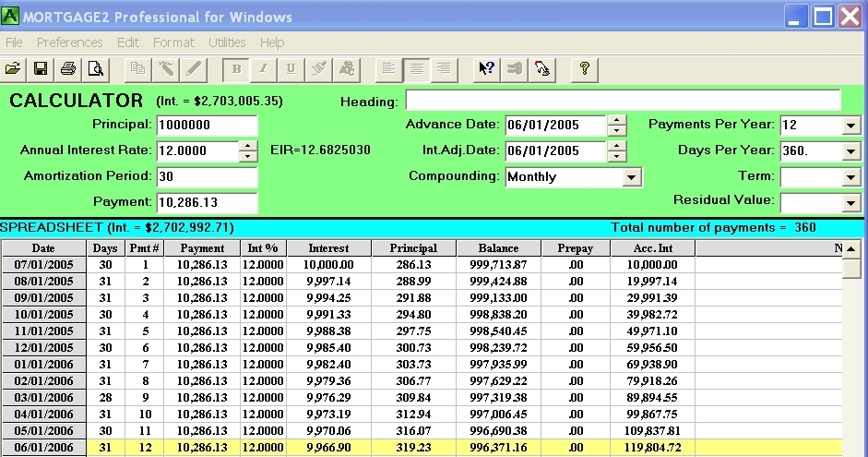Click the context help arrow-question icon
The image size is (868, 457).
coord(485,68)
